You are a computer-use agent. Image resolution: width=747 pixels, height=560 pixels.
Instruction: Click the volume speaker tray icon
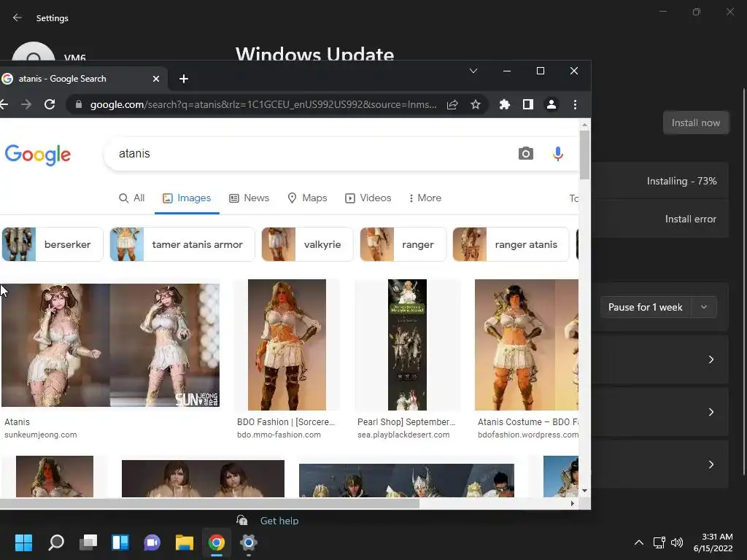click(x=677, y=542)
